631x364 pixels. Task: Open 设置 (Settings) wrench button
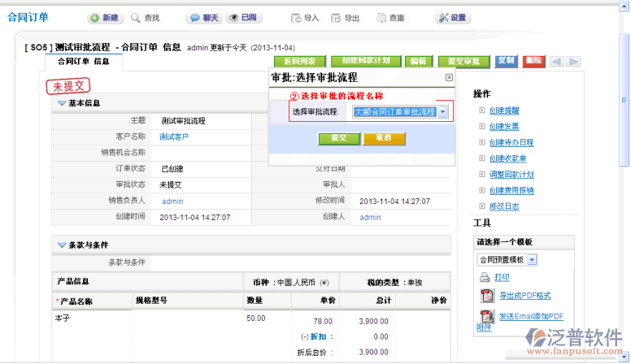tap(452, 17)
